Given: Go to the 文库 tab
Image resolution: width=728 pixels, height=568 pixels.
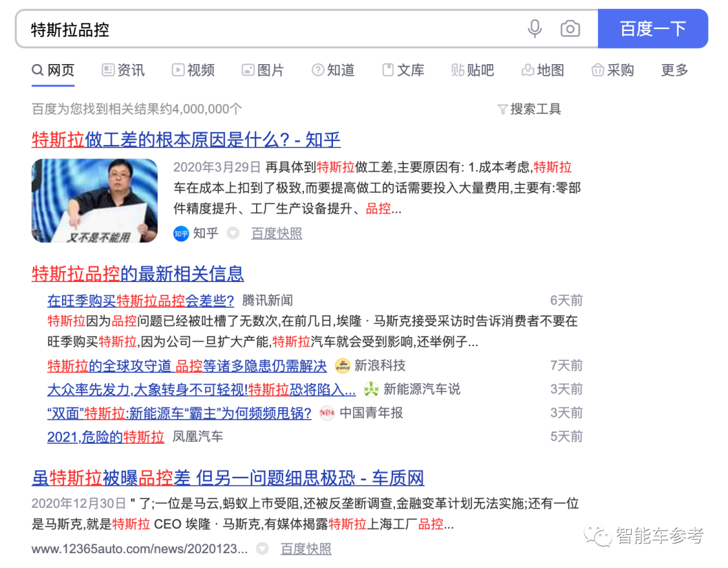Looking at the screenshot, I should (403, 70).
